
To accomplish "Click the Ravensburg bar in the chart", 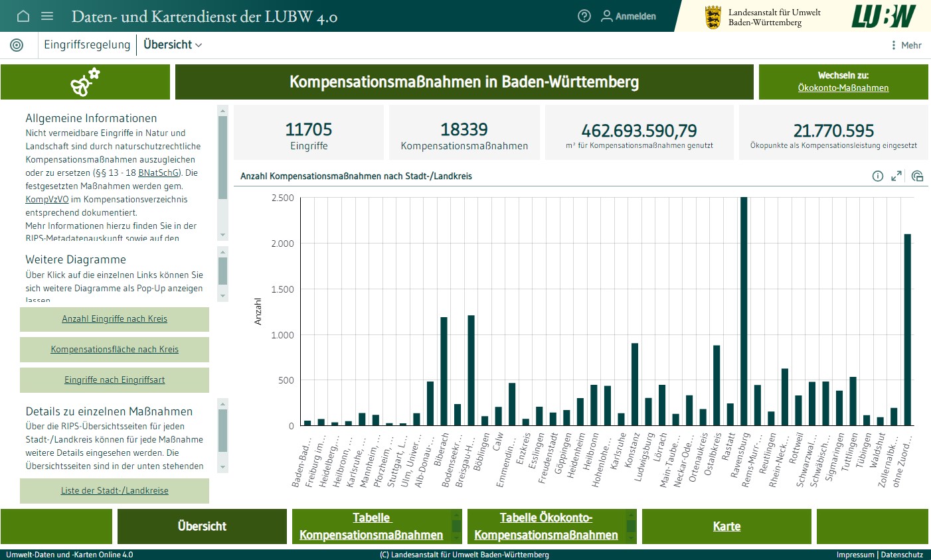I will pos(744,312).
